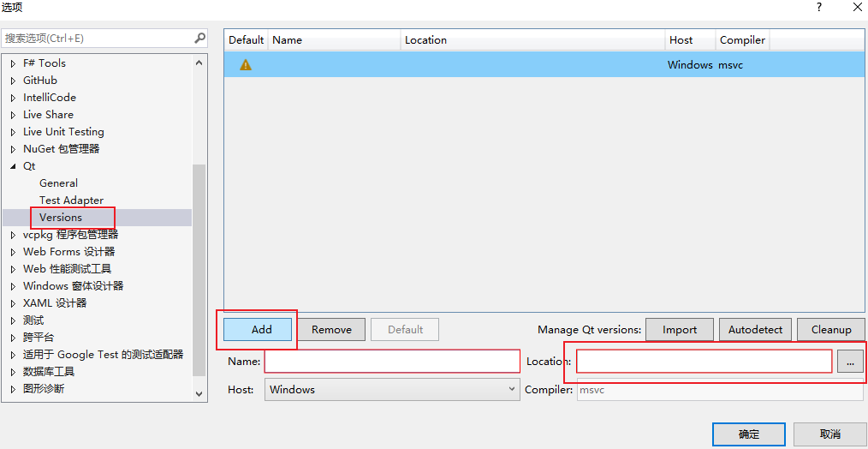
Task: Expand the Web 性能测试工具 node
Action: 14,269
